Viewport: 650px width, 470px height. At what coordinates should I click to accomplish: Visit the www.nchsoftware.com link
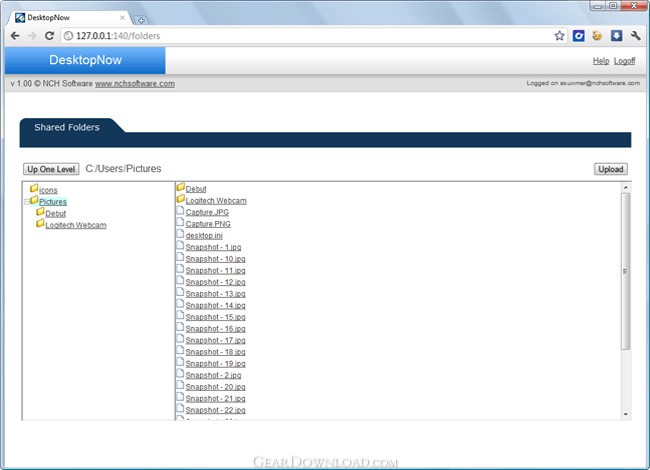pyautogui.click(x=135, y=84)
